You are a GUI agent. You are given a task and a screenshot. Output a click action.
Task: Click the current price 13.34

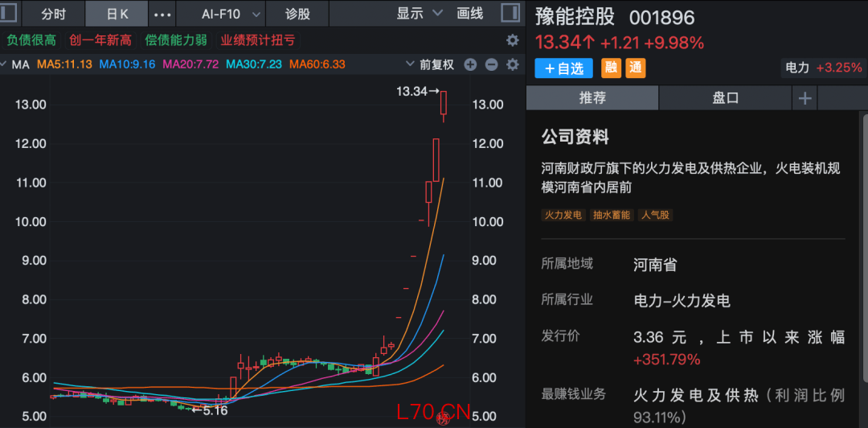click(x=565, y=42)
